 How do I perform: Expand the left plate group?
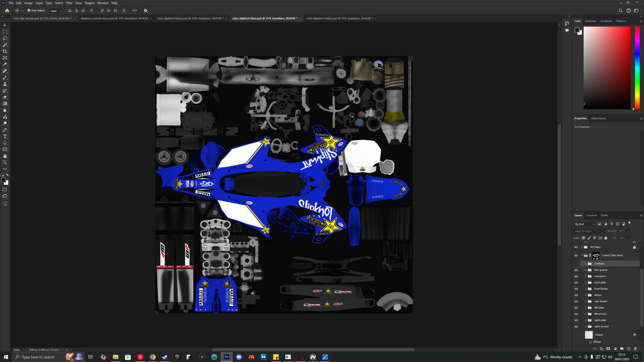[x=586, y=308]
